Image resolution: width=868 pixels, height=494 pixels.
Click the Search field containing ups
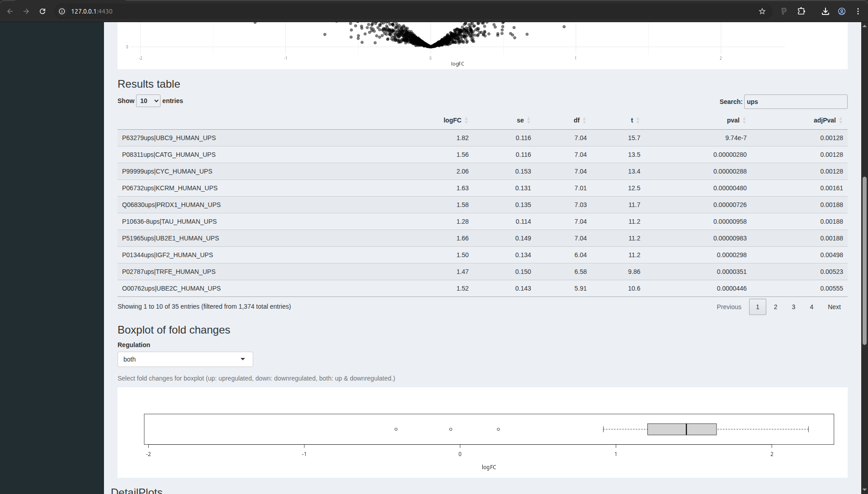[796, 102]
